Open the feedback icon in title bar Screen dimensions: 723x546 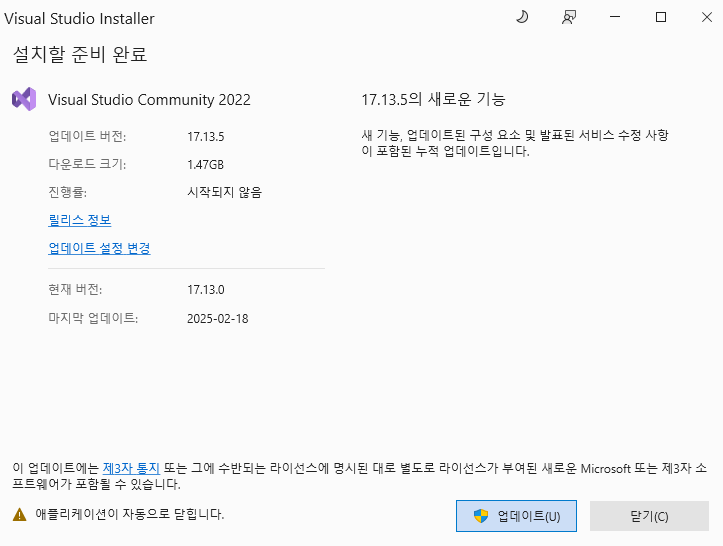569,18
